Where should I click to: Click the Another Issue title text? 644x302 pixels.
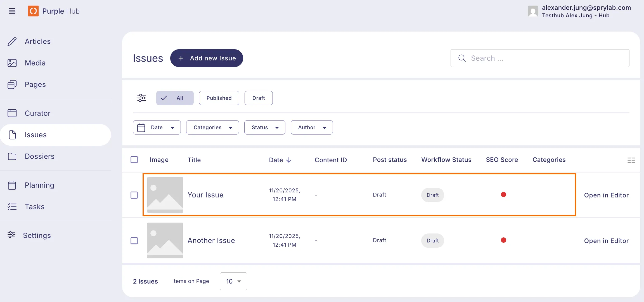tap(211, 240)
